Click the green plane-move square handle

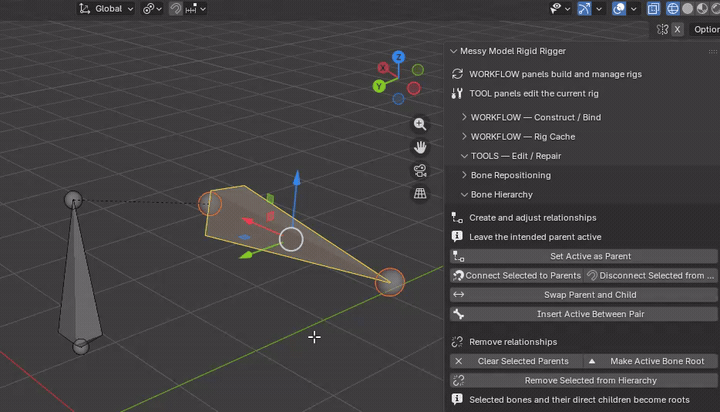(x=270, y=198)
